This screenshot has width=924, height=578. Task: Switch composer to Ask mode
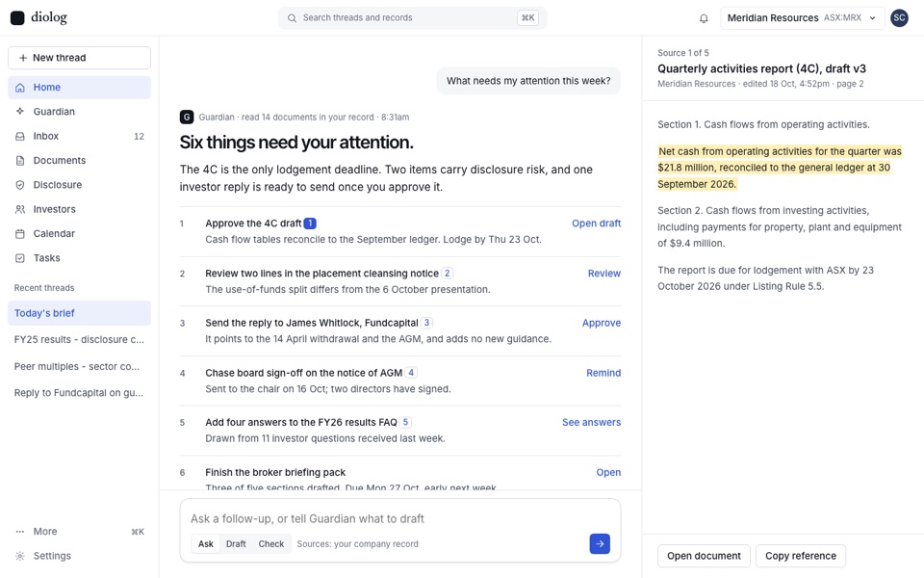pos(206,543)
